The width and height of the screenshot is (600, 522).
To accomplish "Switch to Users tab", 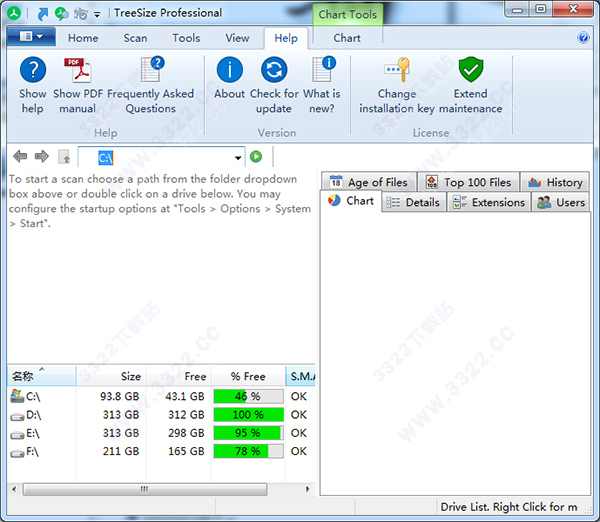I will [561, 202].
